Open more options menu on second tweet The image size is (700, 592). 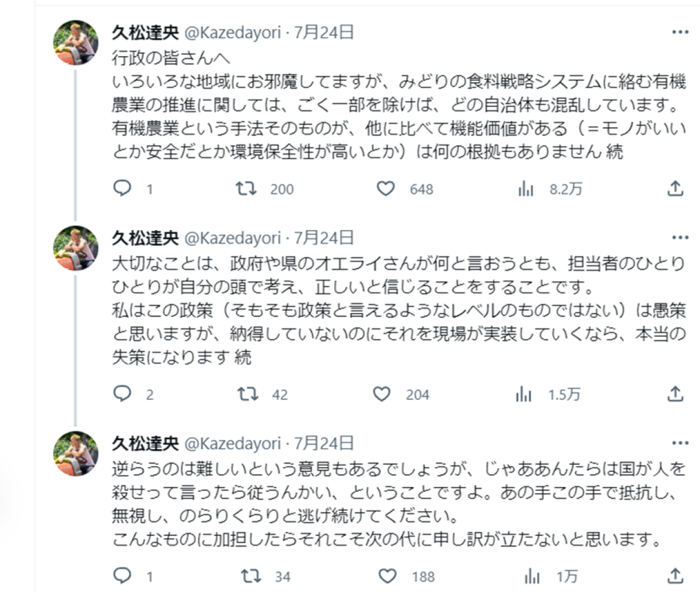pyautogui.click(x=680, y=238)
